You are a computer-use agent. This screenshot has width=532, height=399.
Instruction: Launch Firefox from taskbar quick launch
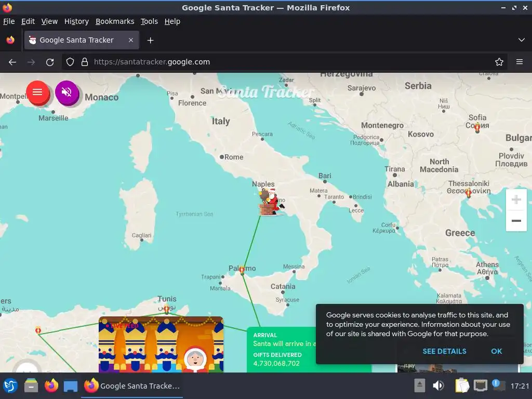click(51, 386)
